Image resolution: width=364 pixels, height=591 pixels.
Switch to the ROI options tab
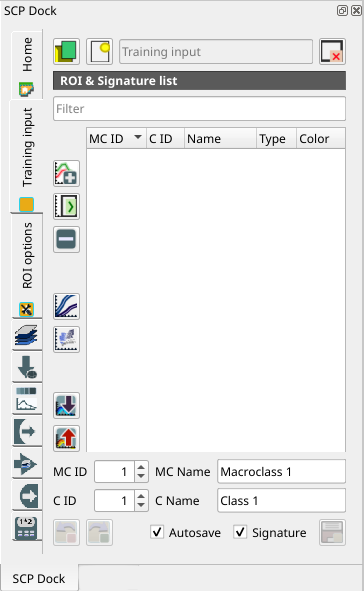[x=27, y=266]
